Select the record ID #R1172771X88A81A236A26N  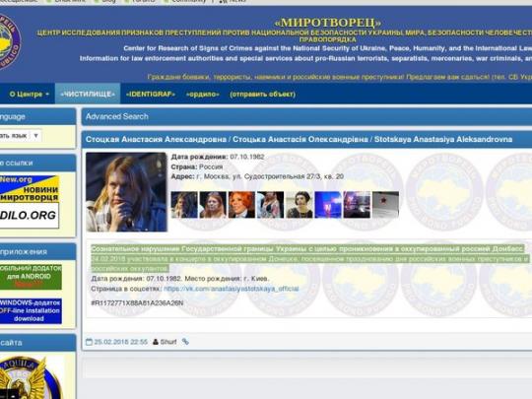[137, 302]
